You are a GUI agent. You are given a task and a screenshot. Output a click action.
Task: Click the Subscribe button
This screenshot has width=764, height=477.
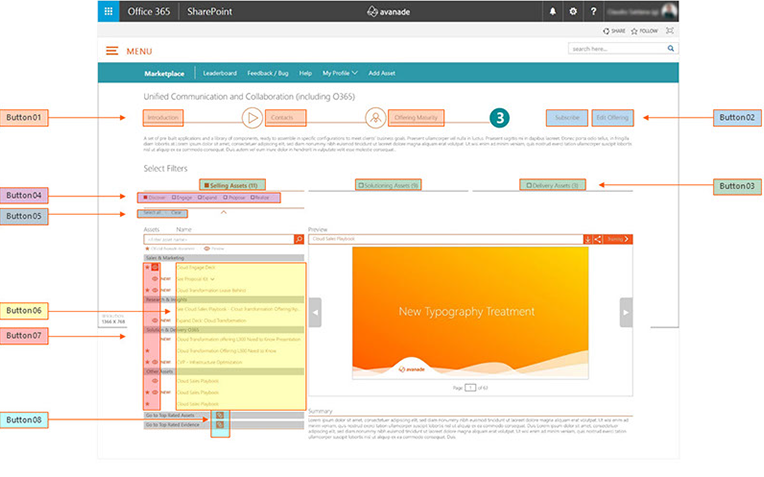[x=567, y=117]
